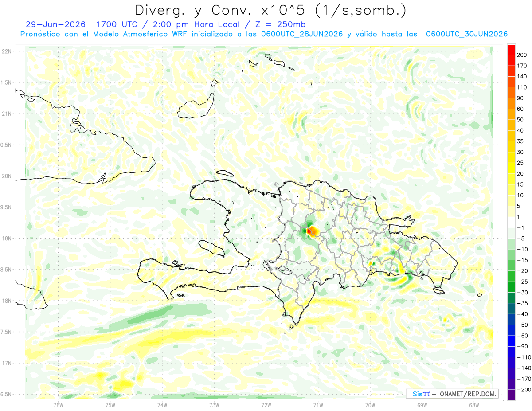532x411 pixels.
Task: Click the '0600UTC_28JUN2026' initialization time
Action: [x=301, y=34]
